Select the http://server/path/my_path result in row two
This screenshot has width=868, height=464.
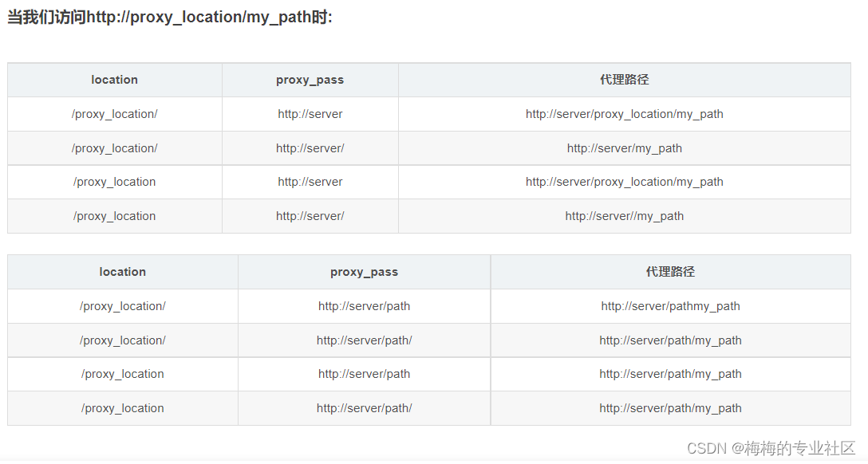[x=670, y=340]
